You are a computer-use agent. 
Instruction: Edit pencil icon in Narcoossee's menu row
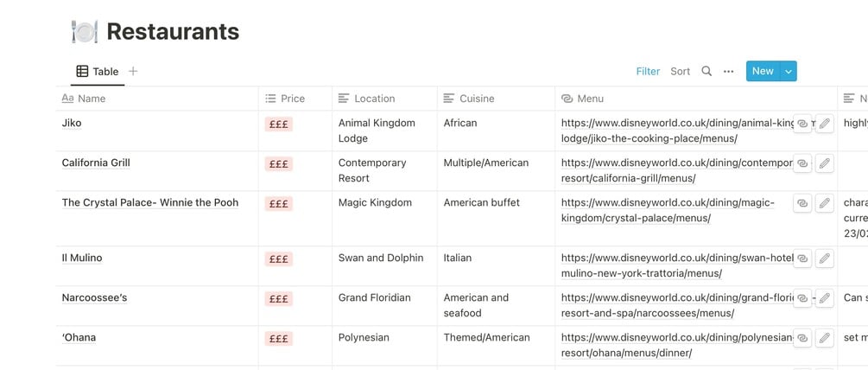point(825,298)
